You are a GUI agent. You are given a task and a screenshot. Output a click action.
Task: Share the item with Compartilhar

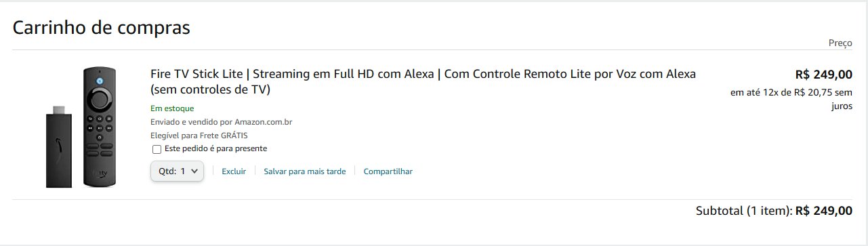pos(388,171)
